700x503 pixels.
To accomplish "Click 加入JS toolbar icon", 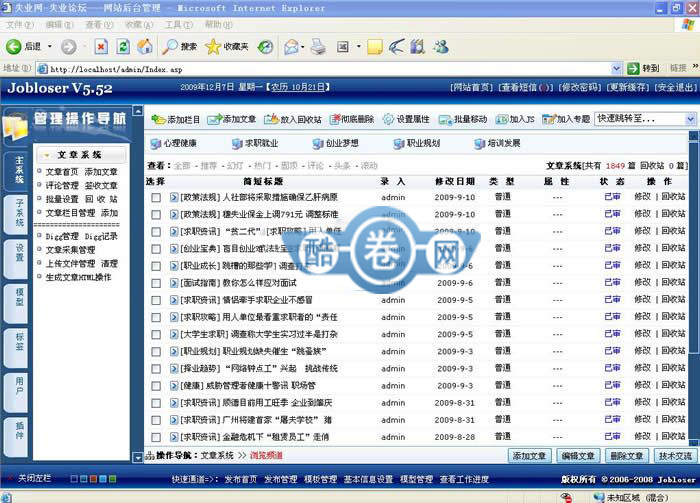I will coord(502,119).
